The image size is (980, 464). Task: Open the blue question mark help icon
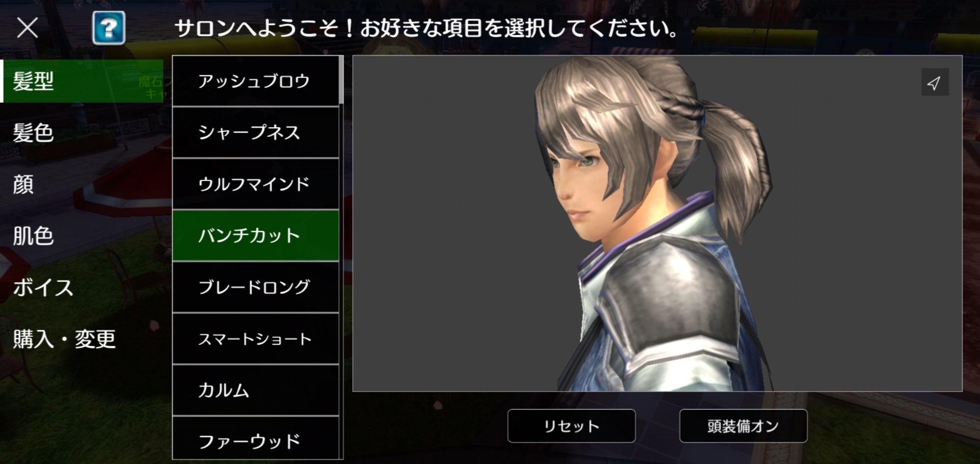[108, 28]
